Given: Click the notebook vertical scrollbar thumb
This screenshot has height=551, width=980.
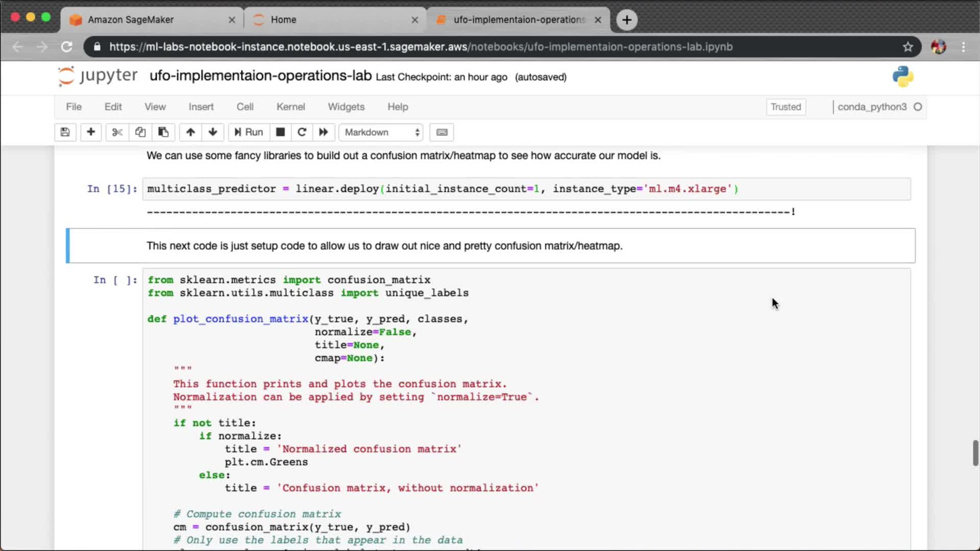Looking at the screenshot, I should (x=975, y=453).
